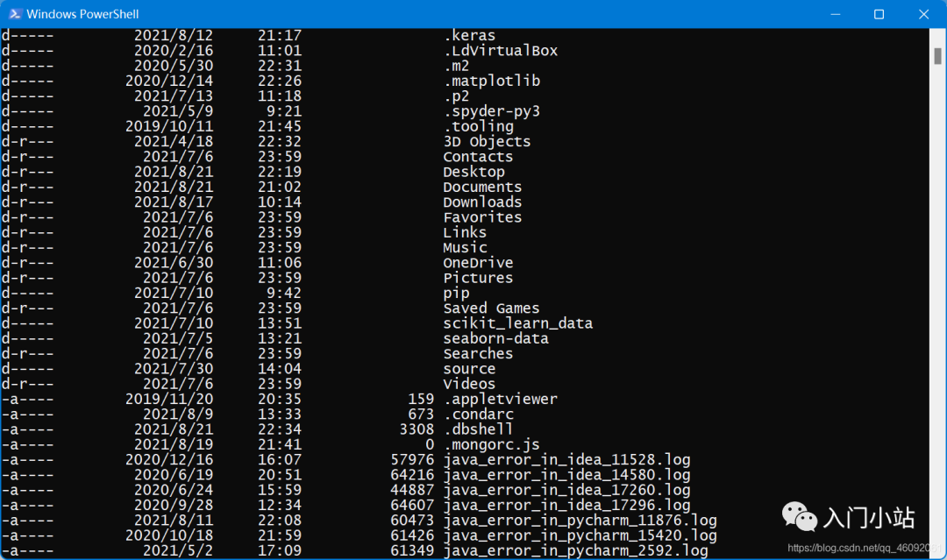
Task: Click the date 2019/11/20
Action: (169, 399)
